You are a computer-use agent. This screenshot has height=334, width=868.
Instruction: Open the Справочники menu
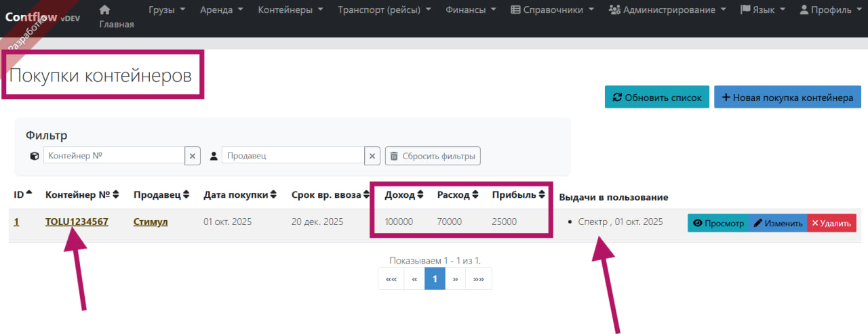[x=552, y=10]
